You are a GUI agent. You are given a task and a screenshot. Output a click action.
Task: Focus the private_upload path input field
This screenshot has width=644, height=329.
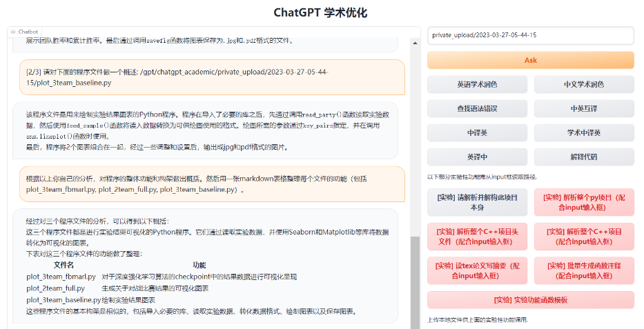[x=531, y=35]
